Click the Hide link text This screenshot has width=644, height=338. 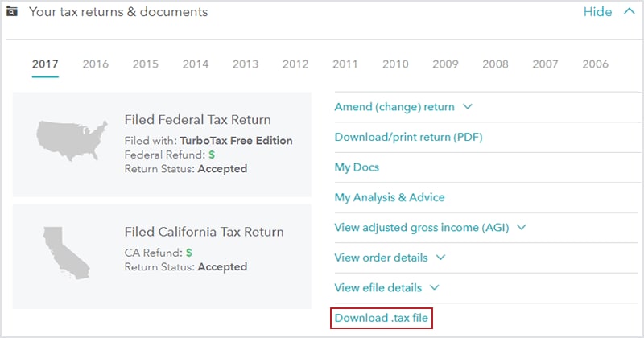tap(597, 11)
